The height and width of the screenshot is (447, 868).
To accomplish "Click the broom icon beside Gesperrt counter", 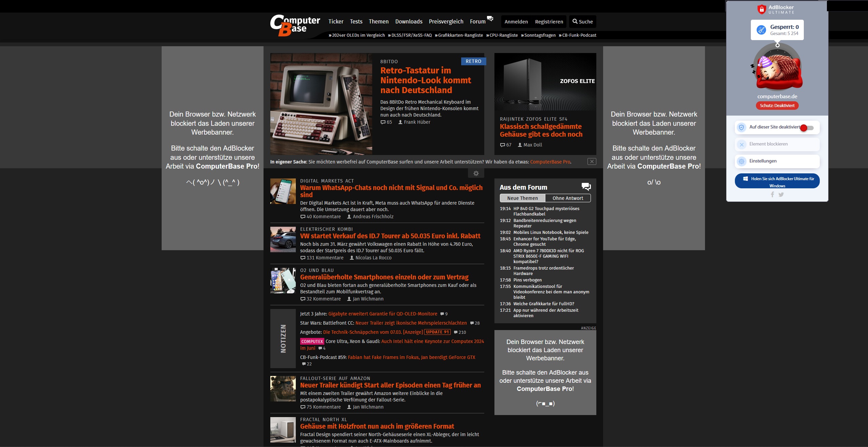I will 761,30.
